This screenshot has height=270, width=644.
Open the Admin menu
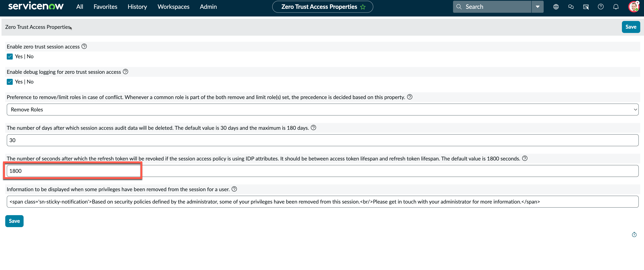[208, 7]
